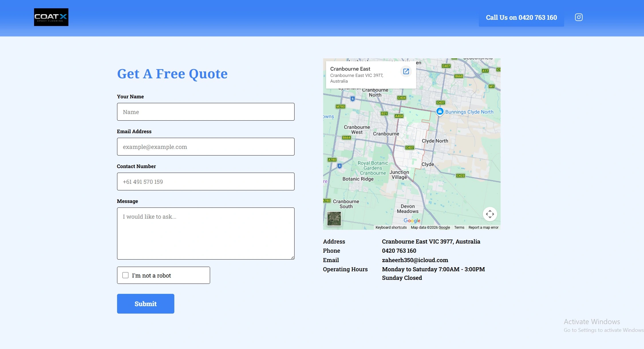Click the Botanic Ridge map label
Viewport: 644px width, 349px height.
[358, 179]
